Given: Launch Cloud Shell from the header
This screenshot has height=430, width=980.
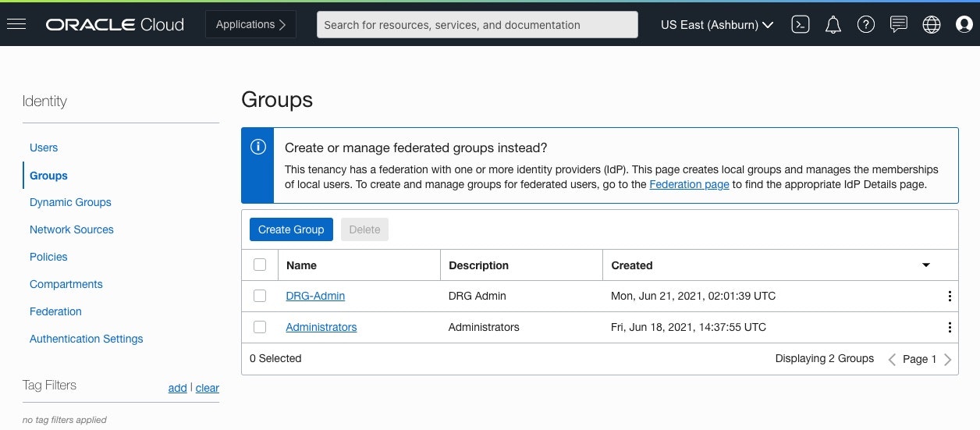Looking at the screenshot, I should tap(801, 24).
